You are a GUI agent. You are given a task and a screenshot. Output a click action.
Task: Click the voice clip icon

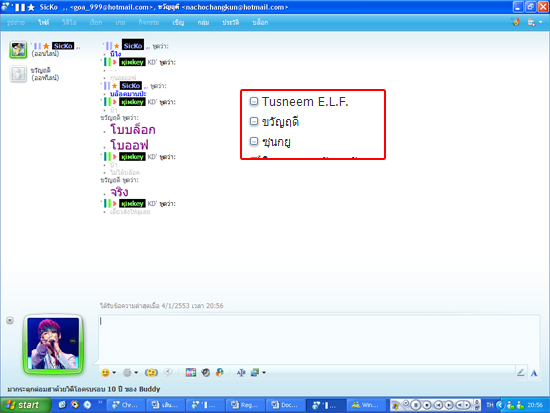[x=169, y=372]
